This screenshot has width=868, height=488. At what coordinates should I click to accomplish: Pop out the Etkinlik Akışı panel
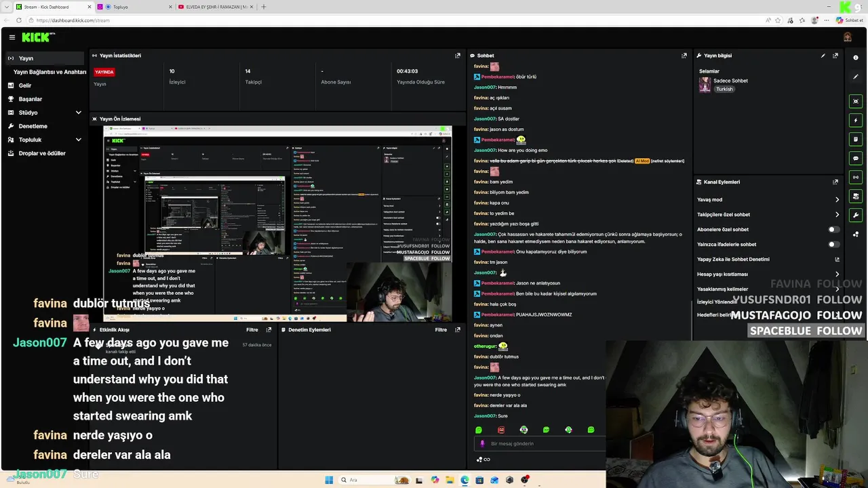[269, 329]
